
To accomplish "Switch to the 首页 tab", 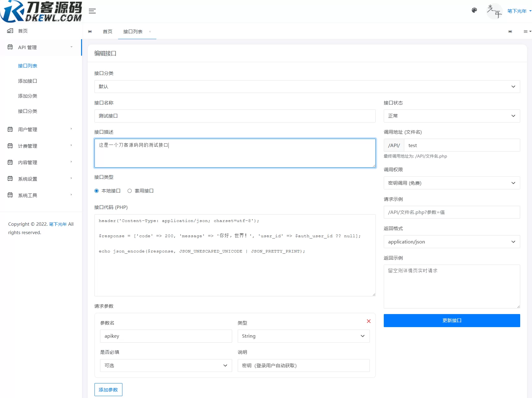I will point(108,31).
